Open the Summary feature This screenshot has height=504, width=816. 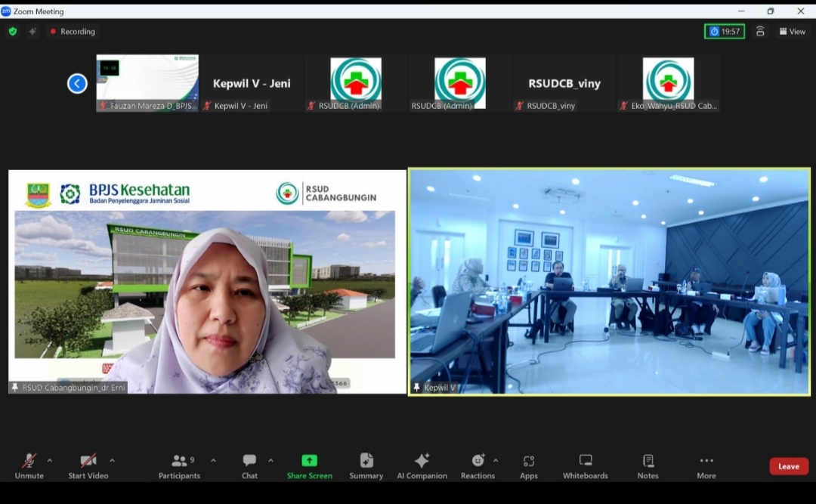[366, 465]
